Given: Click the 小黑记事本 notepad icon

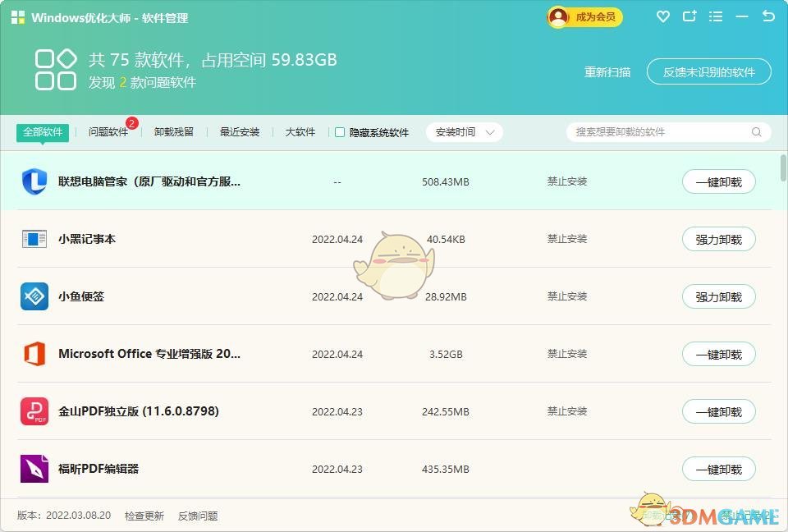Looking at the screenshot, I should pyautogui.click(x=34, y=239).
